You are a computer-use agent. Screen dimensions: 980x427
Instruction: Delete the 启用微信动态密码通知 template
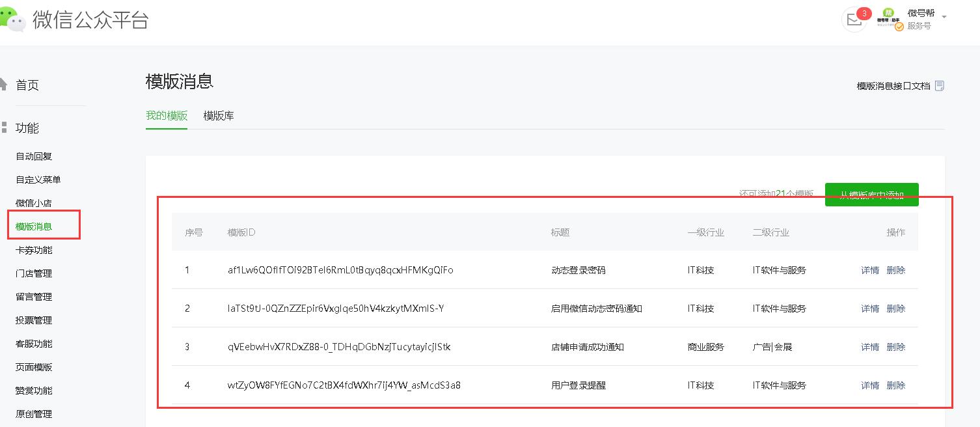point(896,309)
